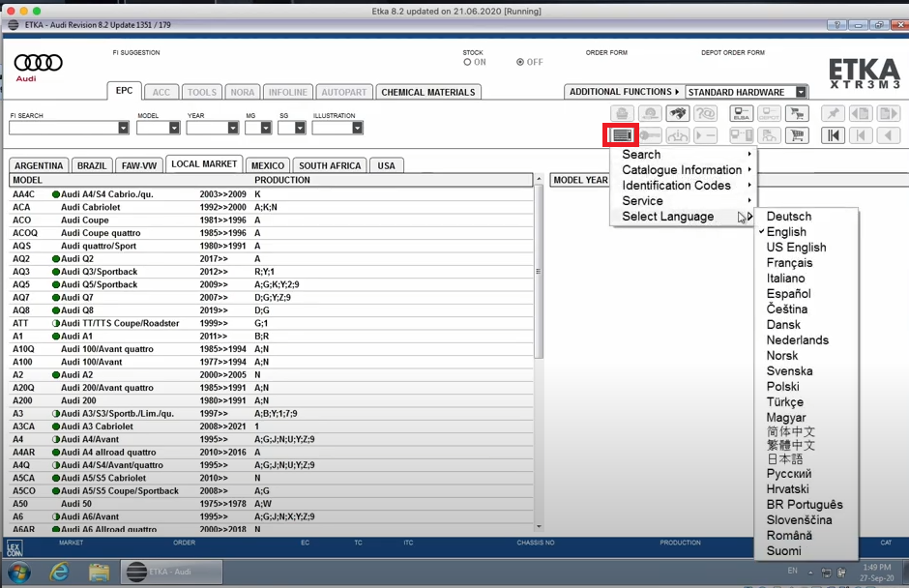Select the Stock OFF radio button

[520, 62]
